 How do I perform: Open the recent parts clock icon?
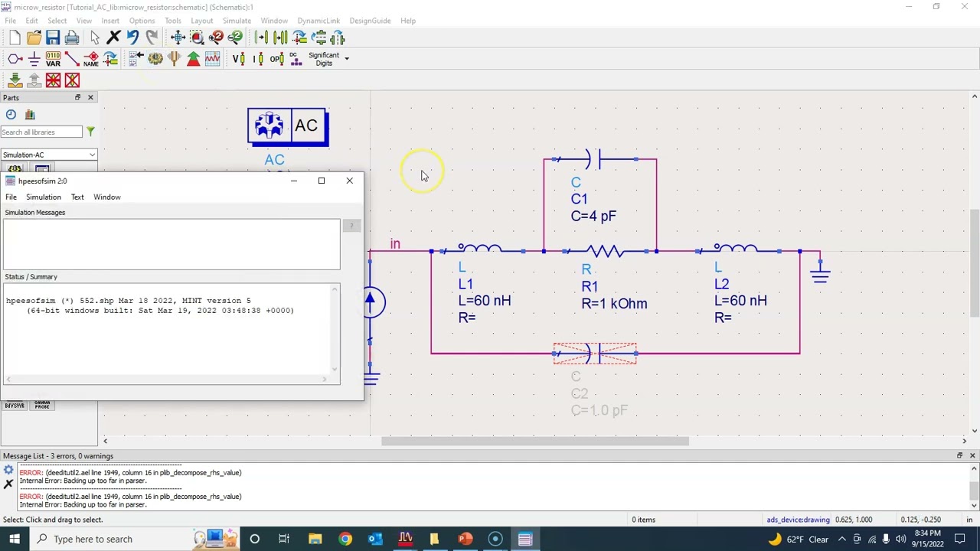point(11,114)
